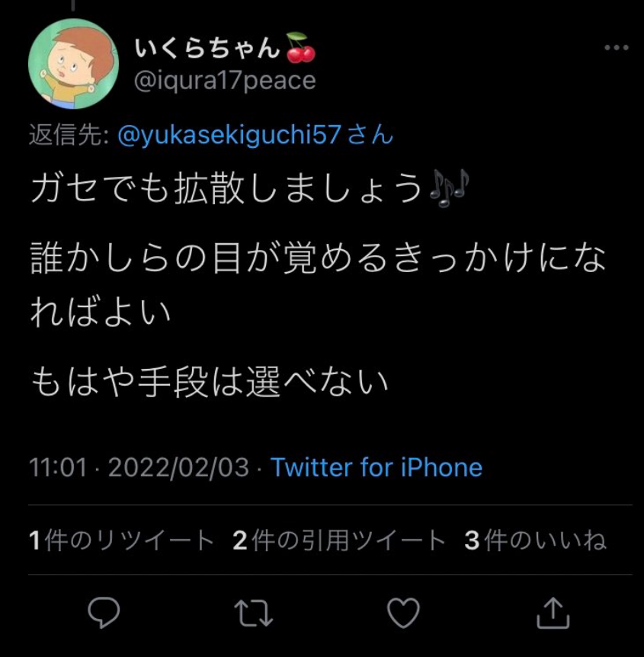This screenshot has width=644, height=657.
Task: Tap the display name いくらちゃん
Action: coord(207,47)
